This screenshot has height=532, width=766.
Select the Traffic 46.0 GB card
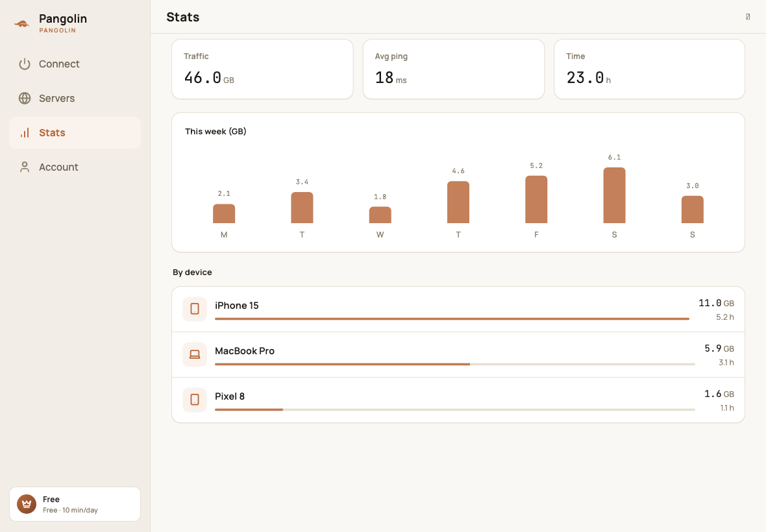262,69
